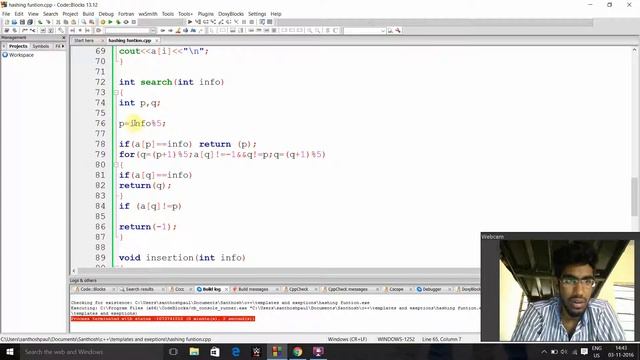
Task: Click the Run to cursor debugger icon
Action: 198,22
